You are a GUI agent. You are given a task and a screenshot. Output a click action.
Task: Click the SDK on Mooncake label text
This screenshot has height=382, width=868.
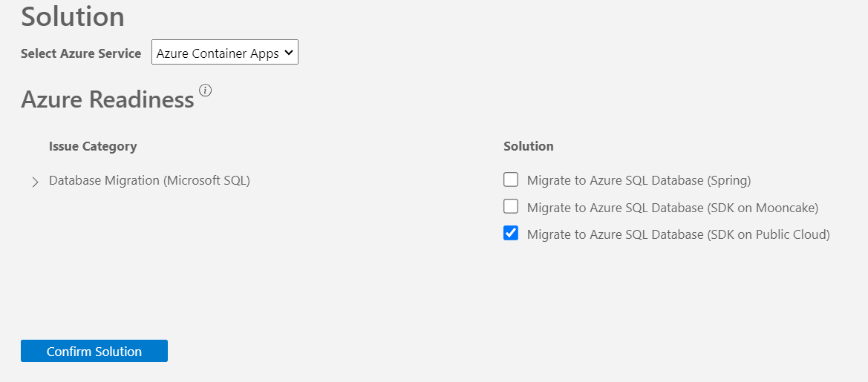coord(673,208)
